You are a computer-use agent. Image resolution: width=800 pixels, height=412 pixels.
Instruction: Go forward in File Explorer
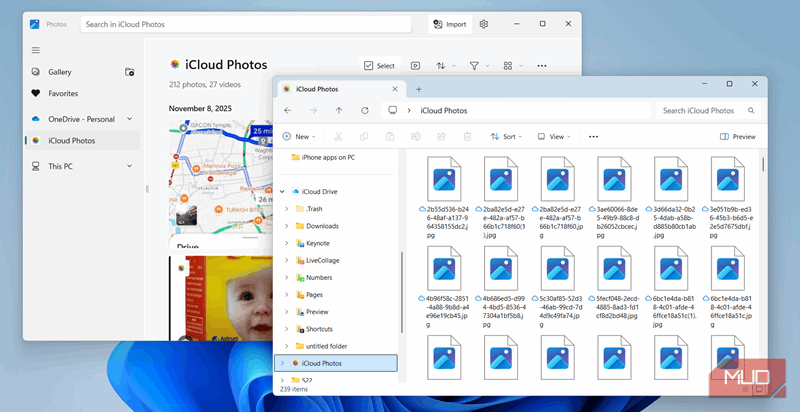click(x=313, y=111)
